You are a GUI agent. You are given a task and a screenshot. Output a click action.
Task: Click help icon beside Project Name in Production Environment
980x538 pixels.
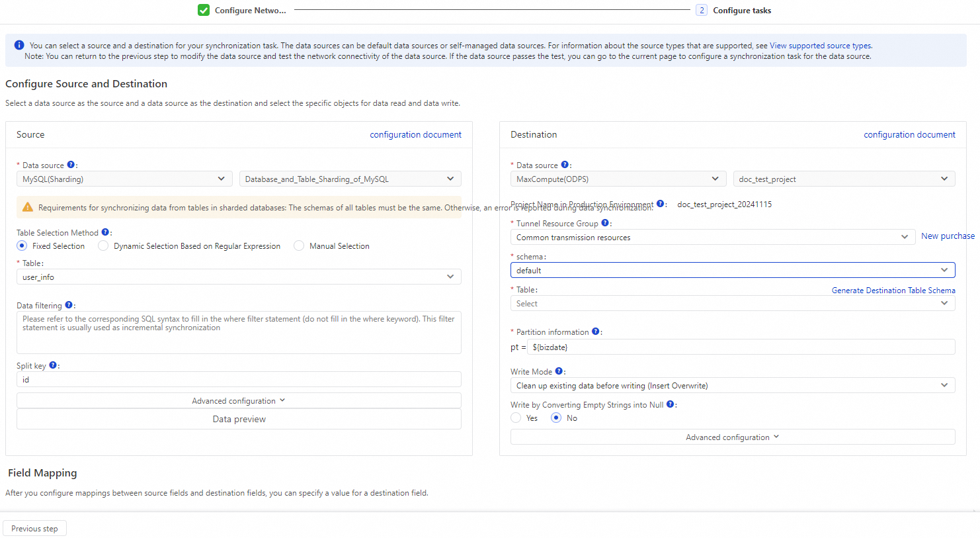[x=660, y=204]
